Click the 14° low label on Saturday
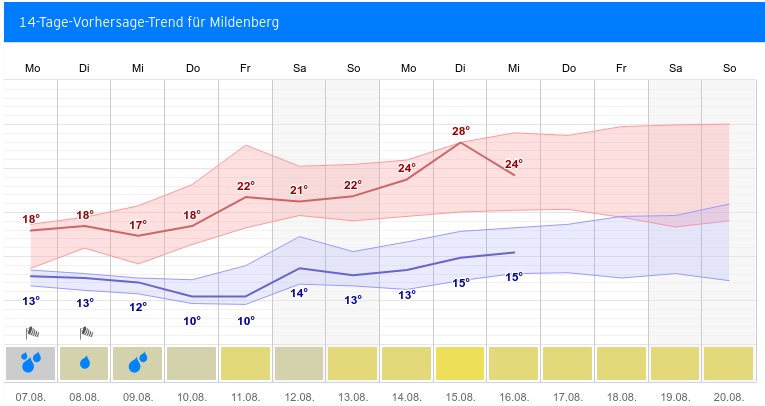The height and width of the screenshot is (406, 765). tap(299, 293)
